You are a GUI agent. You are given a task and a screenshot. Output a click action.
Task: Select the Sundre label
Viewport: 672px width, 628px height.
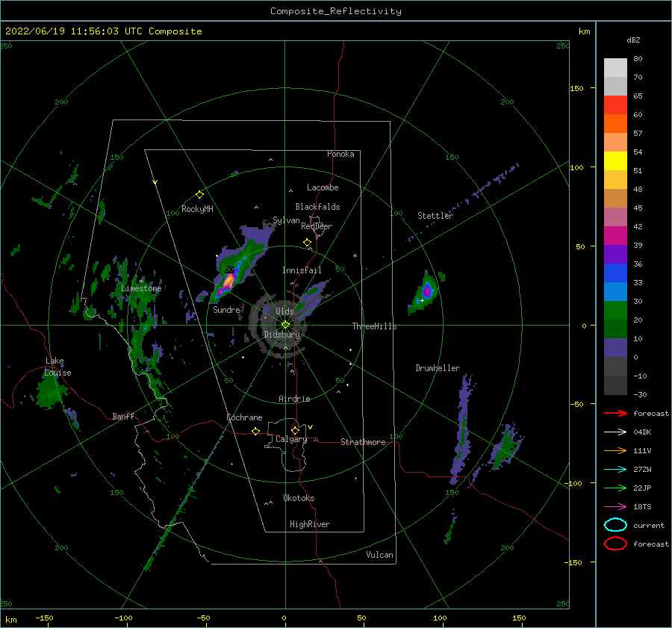(226, 310)
